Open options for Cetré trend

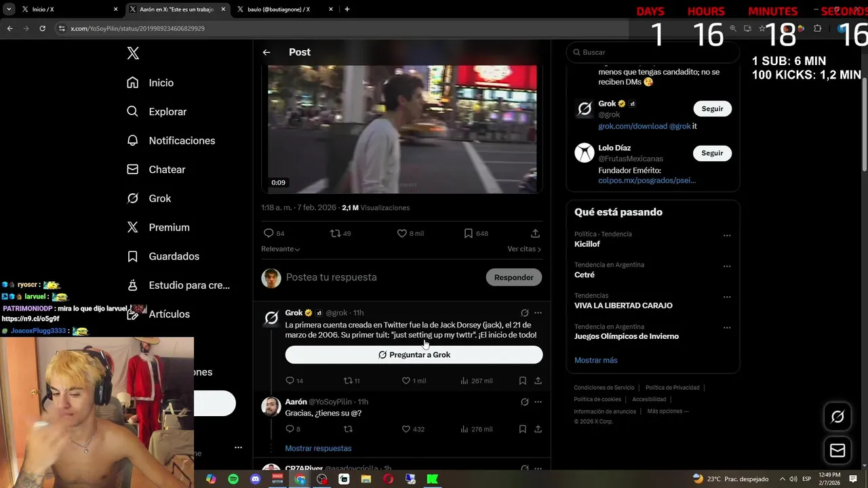727,266
